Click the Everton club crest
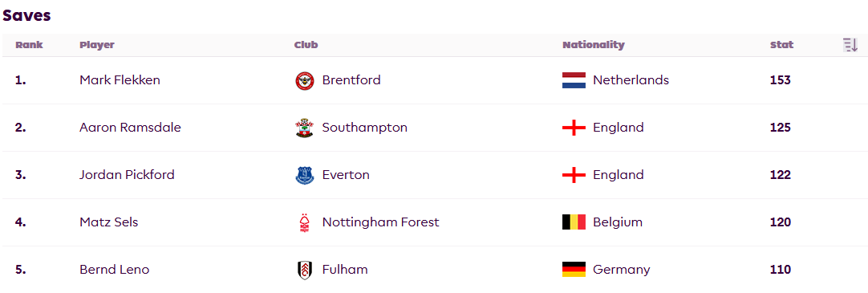Image resolution: width=868 pixels, height=293 pixels. tap(305, 176)
